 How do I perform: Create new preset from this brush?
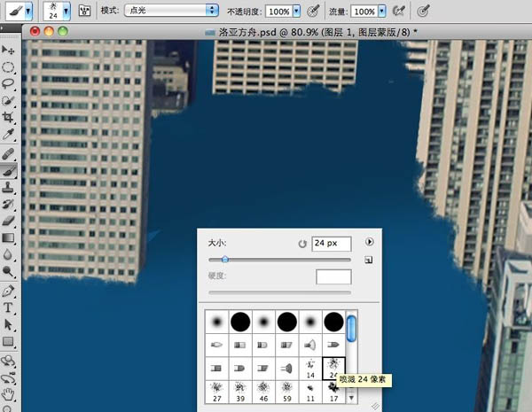pos(369,260)
